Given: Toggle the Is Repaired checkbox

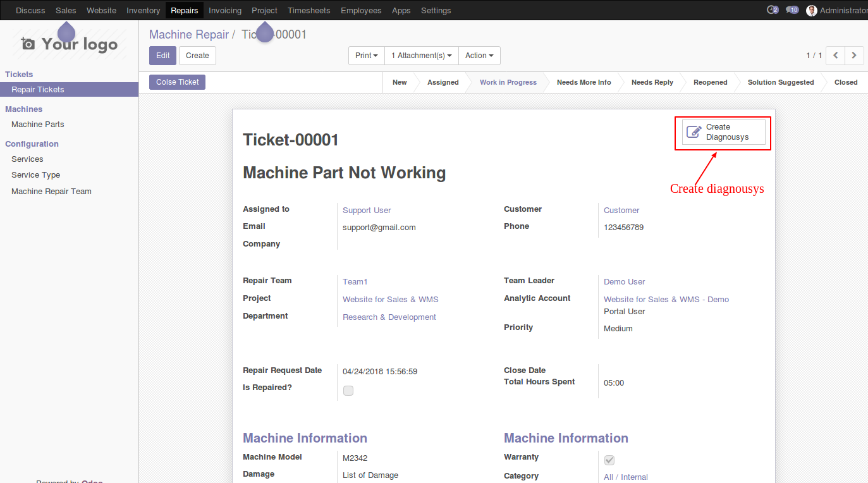Looking at the screenshot, I should [348, 391].
